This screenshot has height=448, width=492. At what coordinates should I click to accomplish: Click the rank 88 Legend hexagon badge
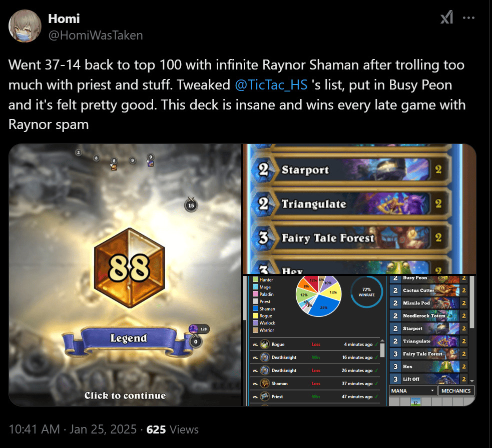tap(129, 268)
